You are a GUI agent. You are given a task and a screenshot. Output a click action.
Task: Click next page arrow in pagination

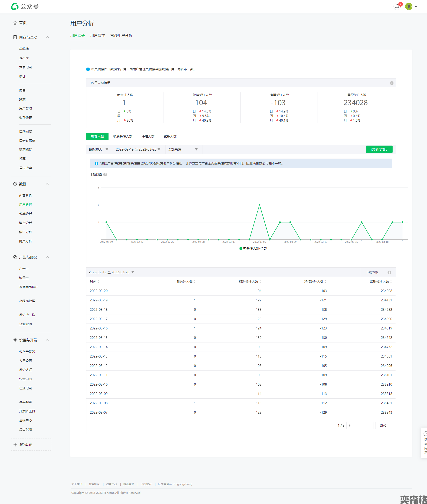point(349,426)
